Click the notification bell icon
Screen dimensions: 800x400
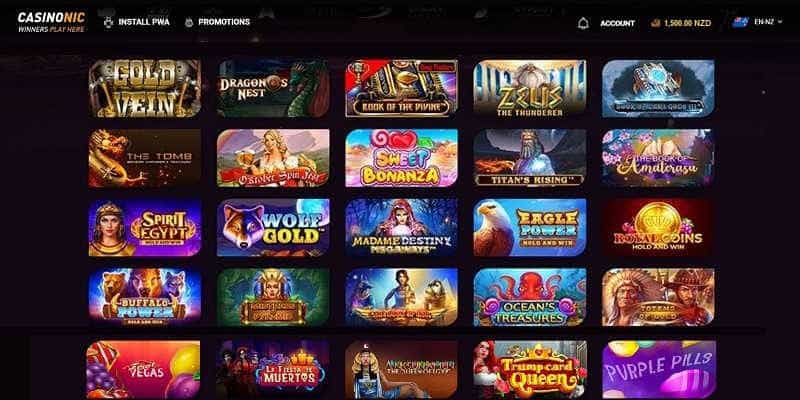click(583, 23)
